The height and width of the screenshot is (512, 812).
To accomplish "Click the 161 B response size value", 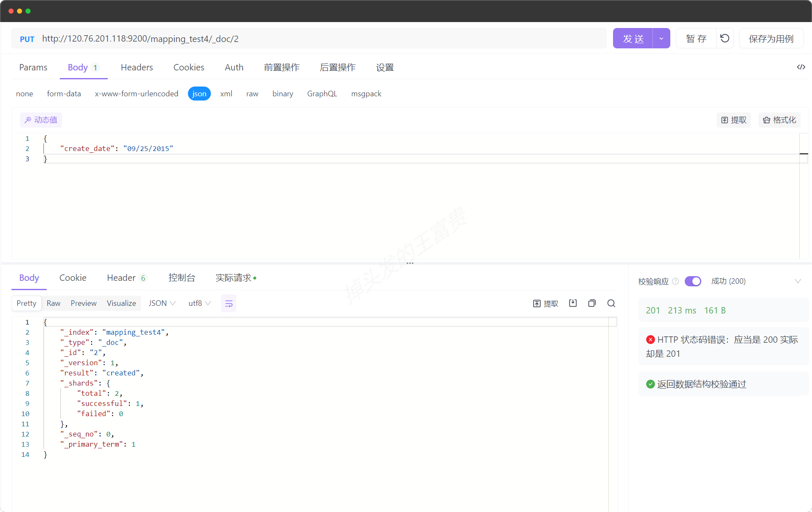I will (x=715, y=311).
